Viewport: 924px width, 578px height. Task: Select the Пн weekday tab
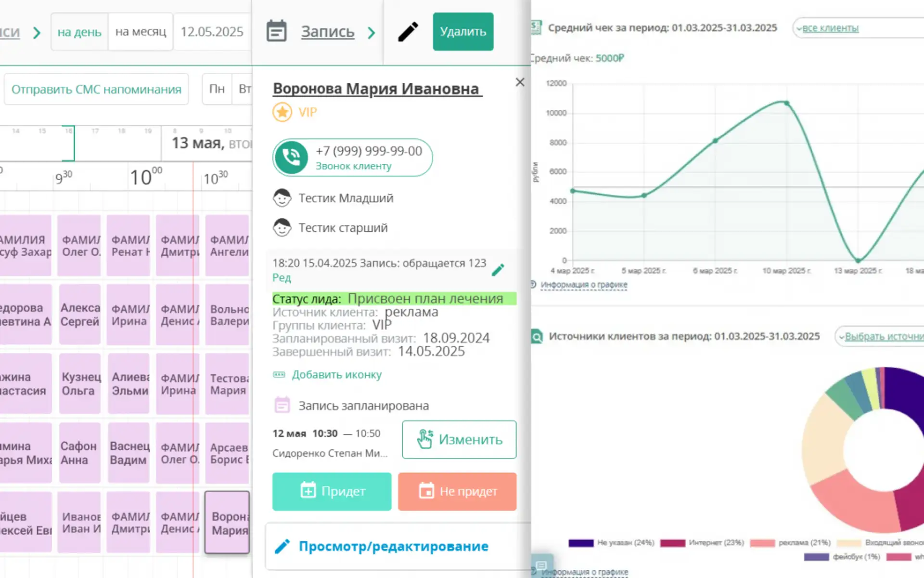[x=217, y=89]
